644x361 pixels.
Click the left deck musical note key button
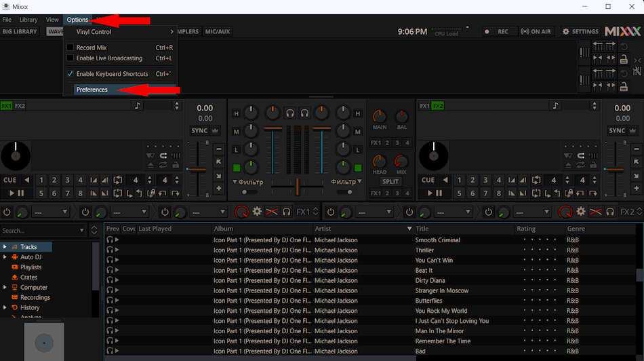click(x=138, y=106)
